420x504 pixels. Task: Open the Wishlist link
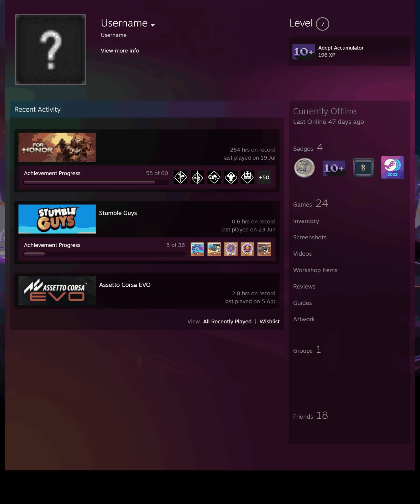point(270,321)
